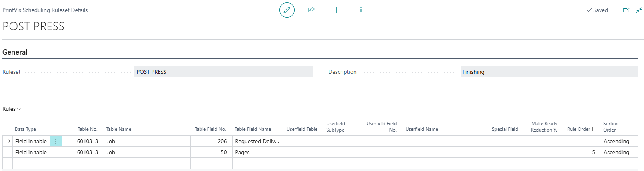Image resolution: width=644 pixels, height=171 pixels.
Task: Select Field in table cell for Pages row
Action: (31, 152)
